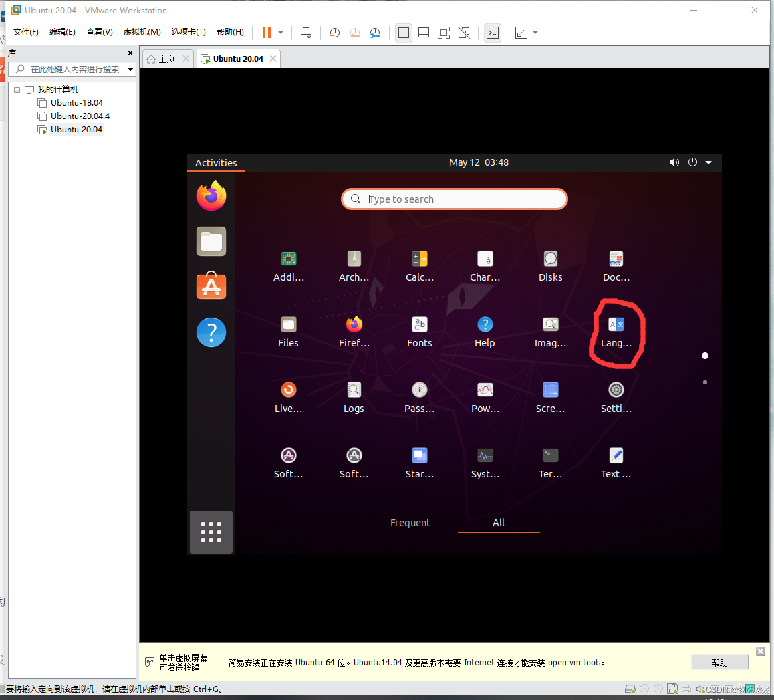The image size is (774, 700).
Task: Open the Software Updater app
Action: click(x=354, y=456)
